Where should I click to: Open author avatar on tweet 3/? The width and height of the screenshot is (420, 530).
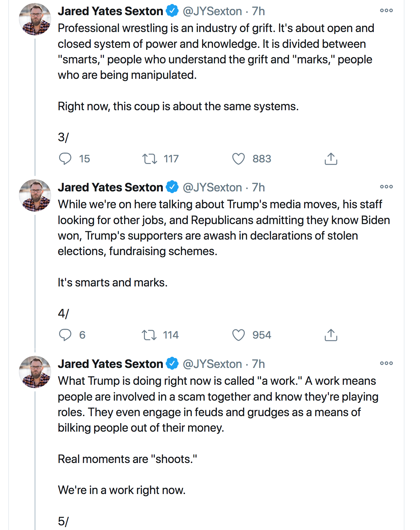35,19
